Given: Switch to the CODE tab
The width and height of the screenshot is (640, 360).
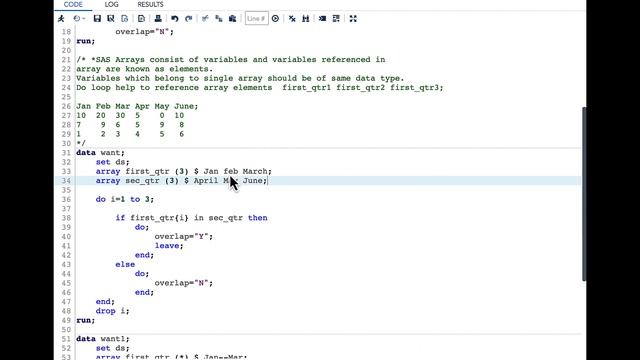Looking at the screenshot, I should click(73, 4).
